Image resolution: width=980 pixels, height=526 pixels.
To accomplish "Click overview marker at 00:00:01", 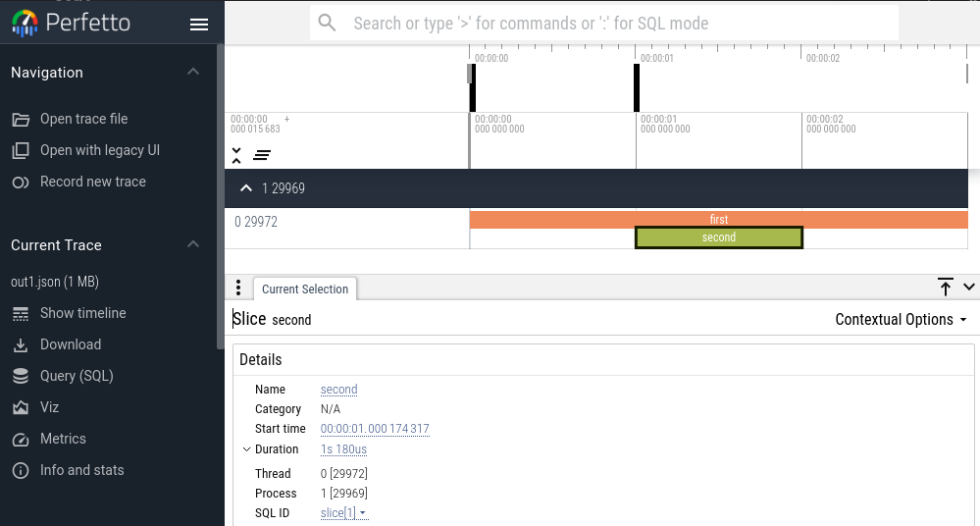I will pyautogui.click(x=637, y=88).
